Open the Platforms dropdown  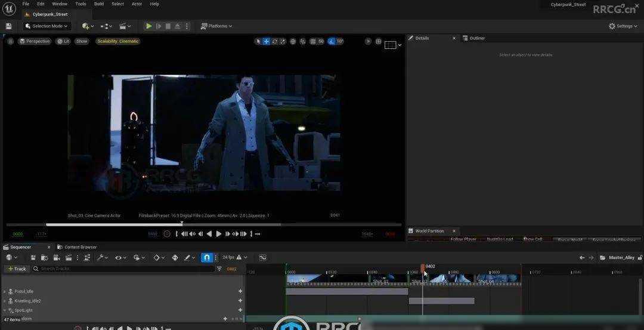pos(216,26)
